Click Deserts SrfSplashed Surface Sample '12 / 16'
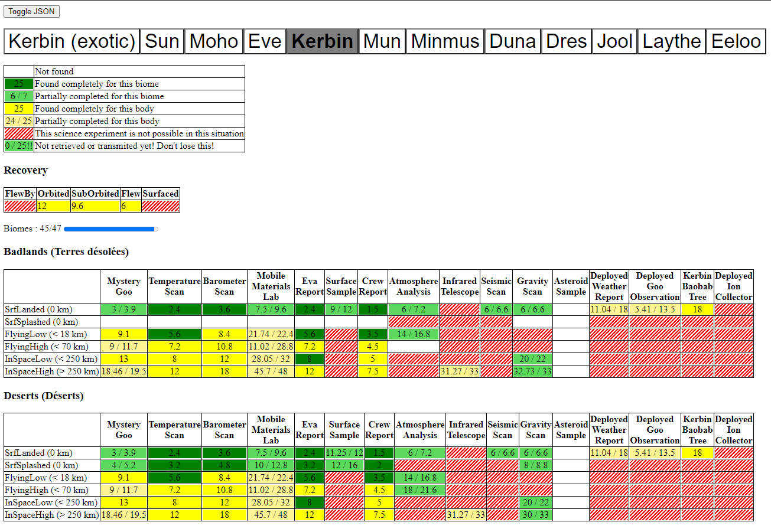The height and width of the screenshot is (532, 771). pos(344,465)
